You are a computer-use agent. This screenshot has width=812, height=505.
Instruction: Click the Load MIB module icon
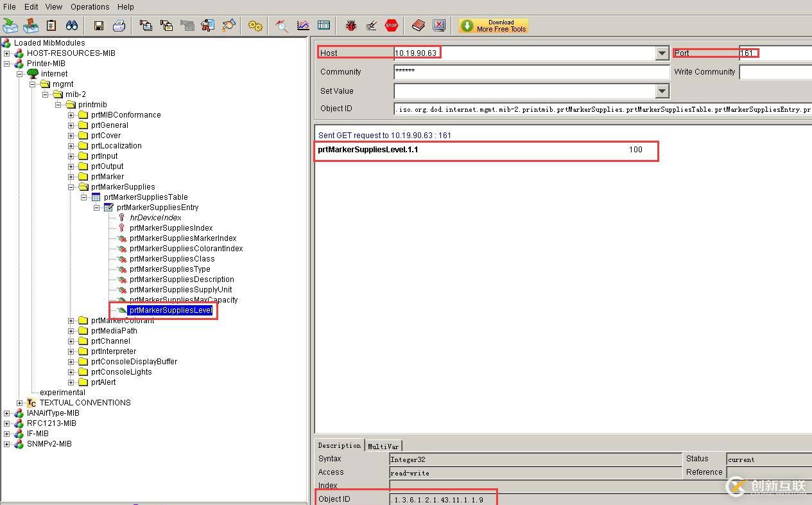point(10,26)
